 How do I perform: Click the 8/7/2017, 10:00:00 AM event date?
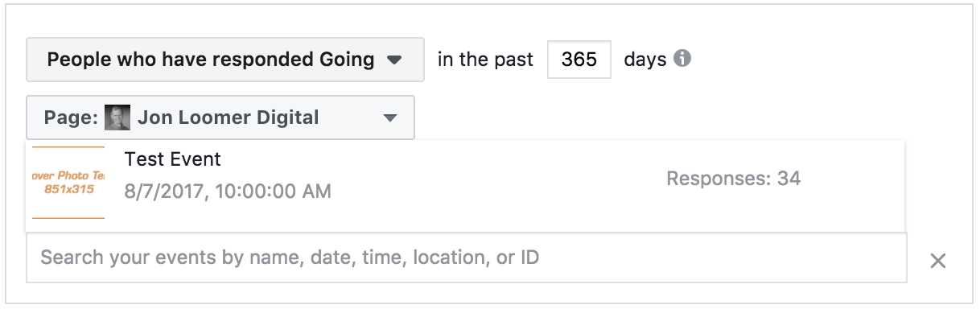click(x=228, y=192)
